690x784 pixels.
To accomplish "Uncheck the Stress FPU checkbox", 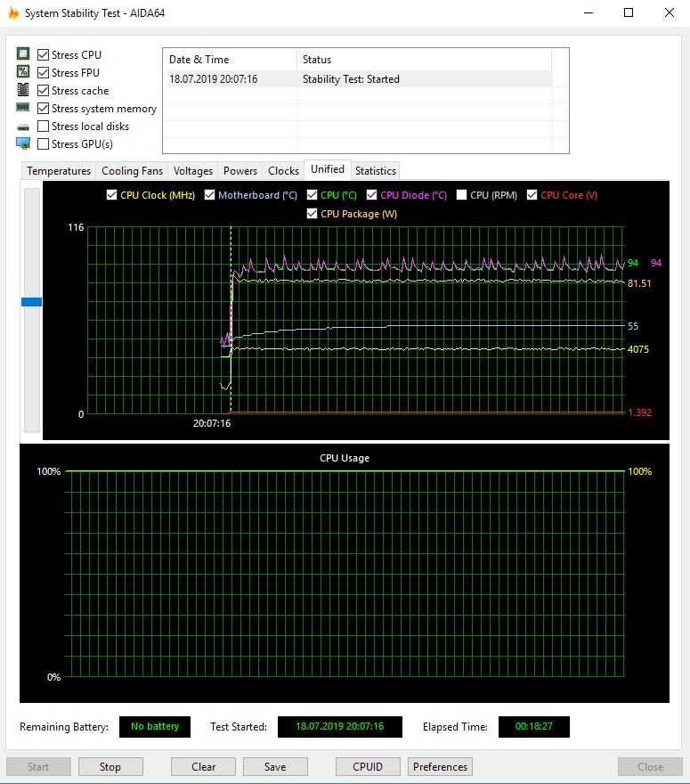I will pos(44,72).
